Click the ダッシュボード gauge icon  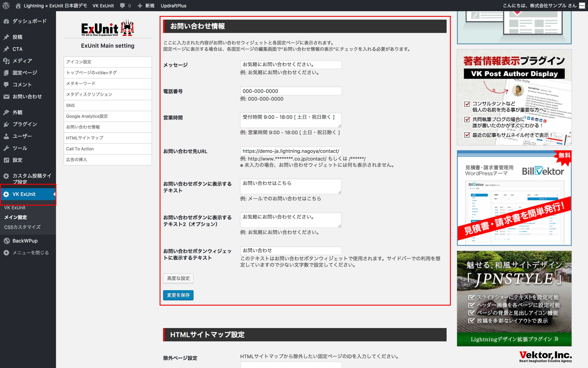point(6,21)
